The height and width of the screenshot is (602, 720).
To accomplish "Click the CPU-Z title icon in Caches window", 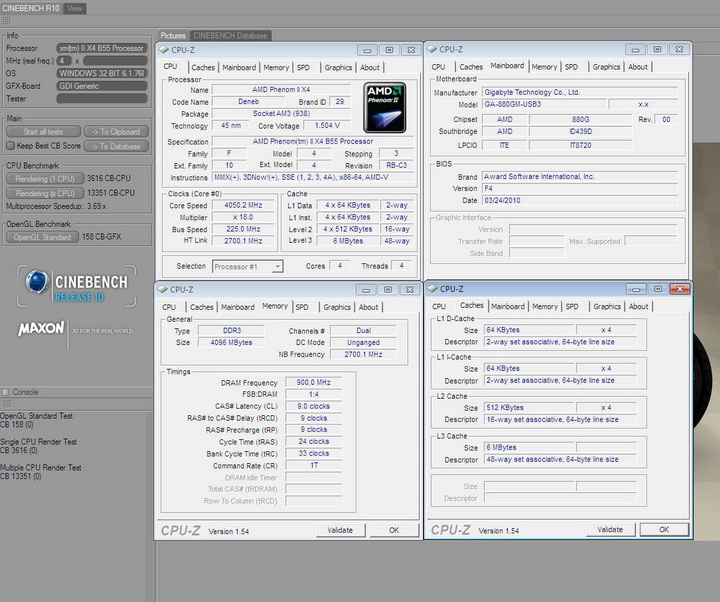I will (x=432, y=288).
